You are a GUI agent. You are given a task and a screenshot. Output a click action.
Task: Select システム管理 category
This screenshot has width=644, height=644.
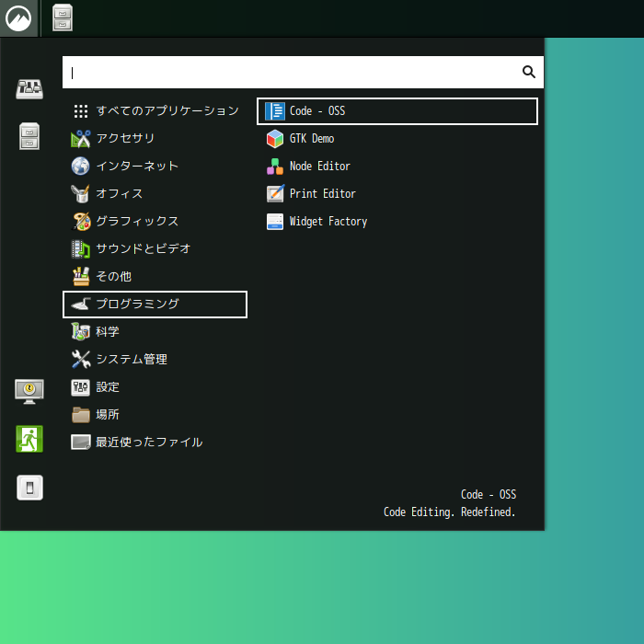(x=155, y=360)
